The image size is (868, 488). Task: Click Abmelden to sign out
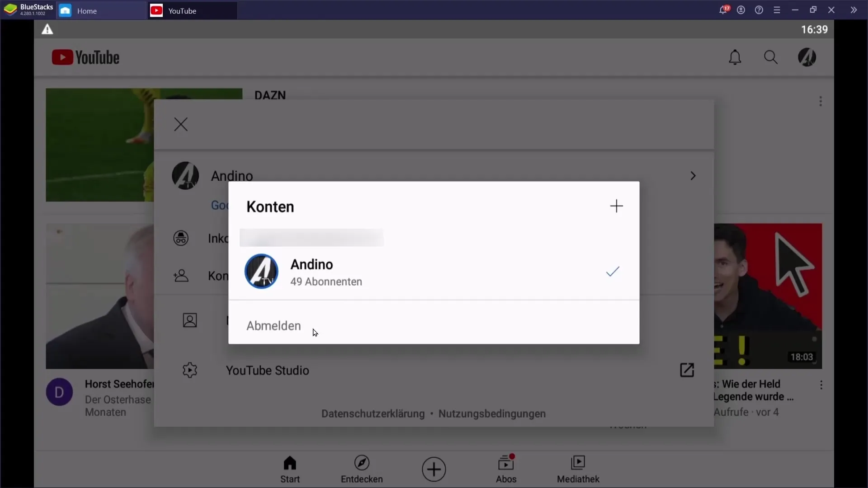point(274,326)
